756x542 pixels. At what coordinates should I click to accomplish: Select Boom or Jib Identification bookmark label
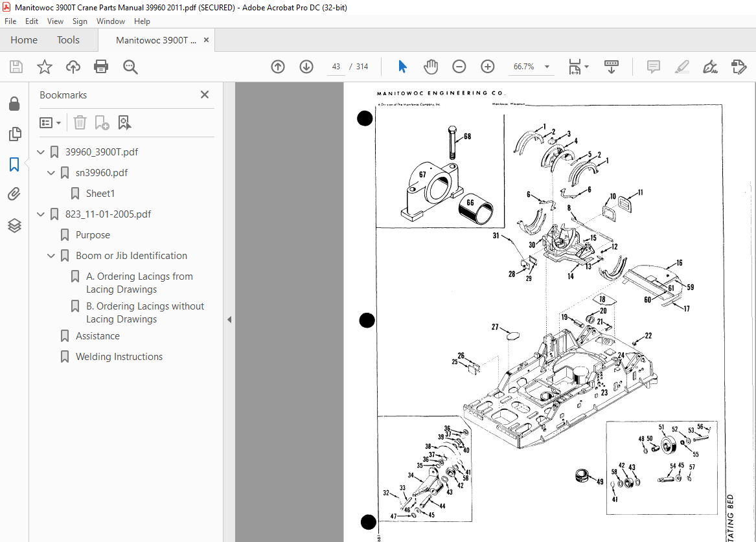click(x=131, y=255)
